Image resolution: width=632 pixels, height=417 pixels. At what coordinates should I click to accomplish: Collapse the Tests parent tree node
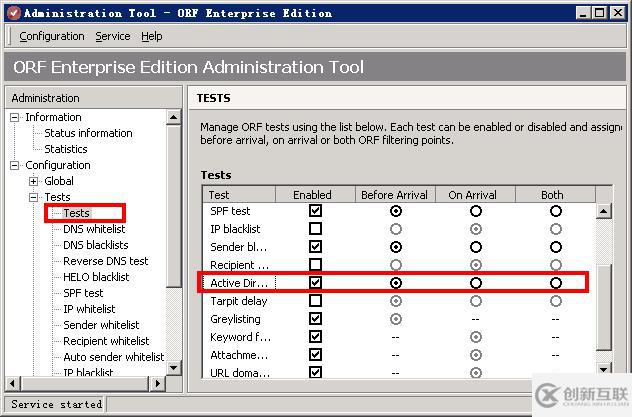tap(34, 197)
